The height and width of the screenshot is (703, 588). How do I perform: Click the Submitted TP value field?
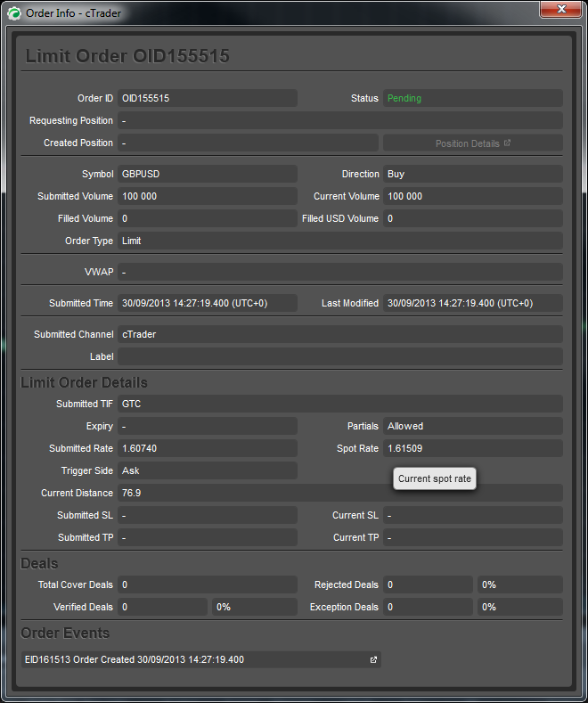click(x=208, y=537)
